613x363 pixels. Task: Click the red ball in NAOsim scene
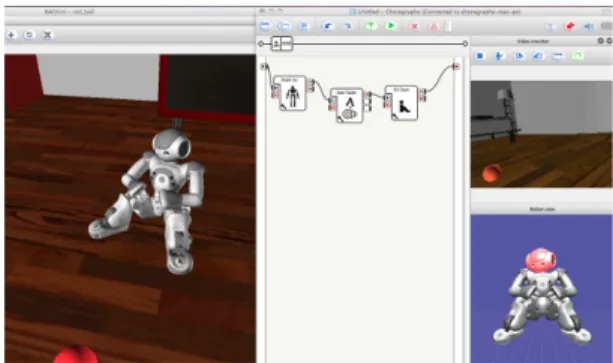75,354
